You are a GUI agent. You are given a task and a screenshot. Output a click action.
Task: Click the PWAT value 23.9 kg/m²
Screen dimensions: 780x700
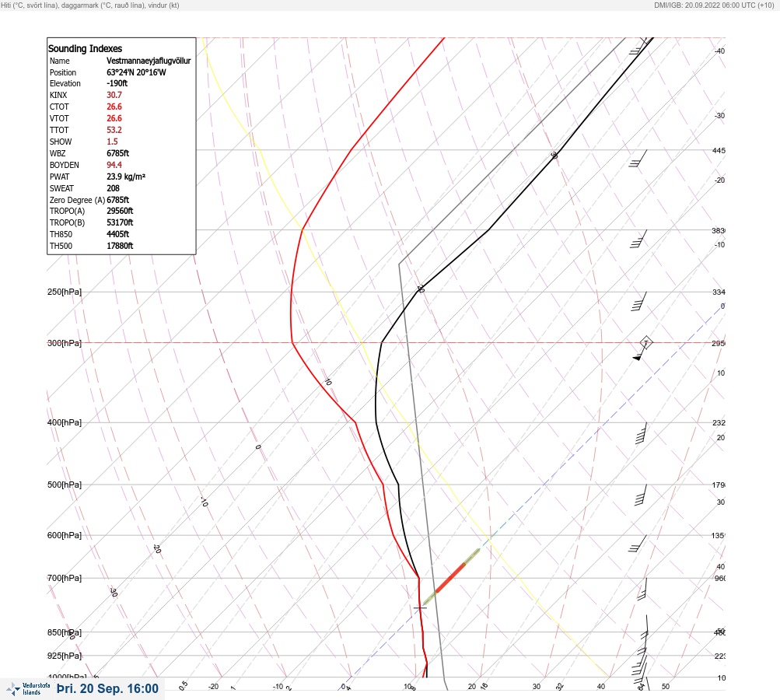[126, 177]
